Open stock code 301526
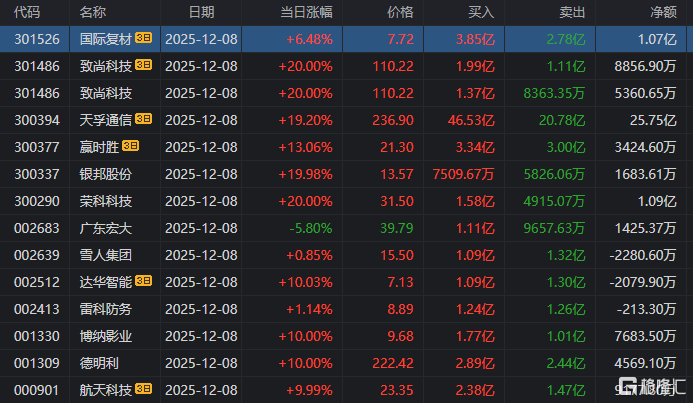Viewport: 693px width, 403px height. (x=34, y=39)
